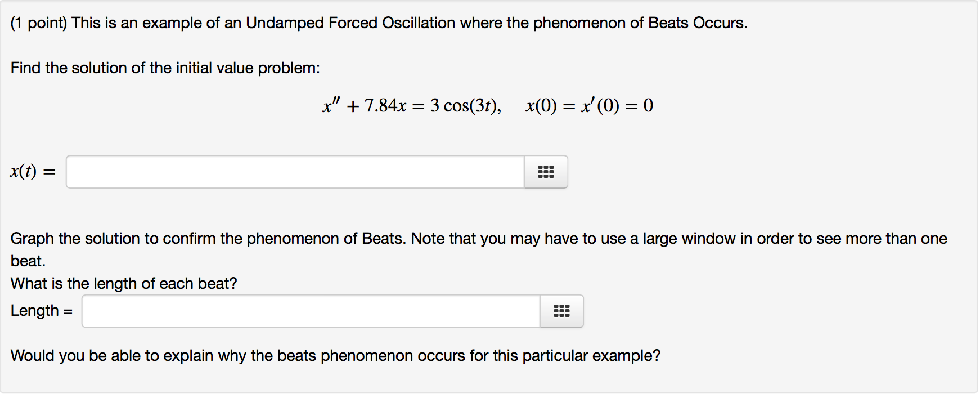The width and height of the screenshot is (980, 411).
Task: Click the 'Graph the solution to confirm' paragraph
Action: click(479, 249)
